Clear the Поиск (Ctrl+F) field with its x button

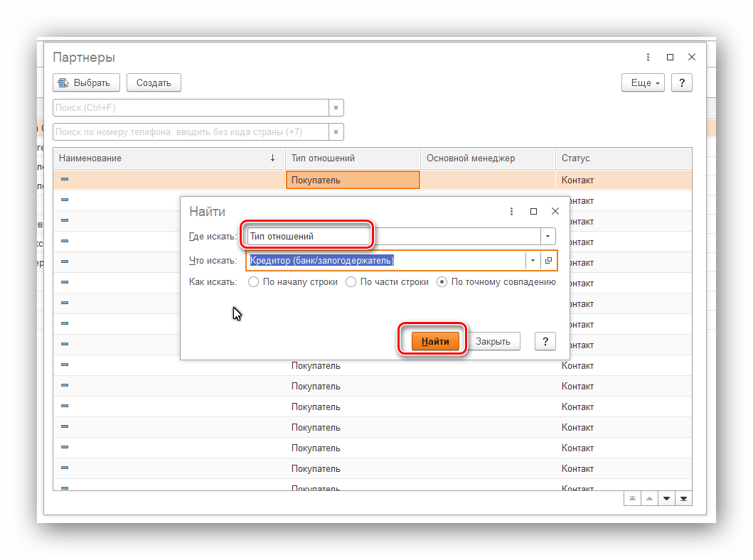coord(336,107)
